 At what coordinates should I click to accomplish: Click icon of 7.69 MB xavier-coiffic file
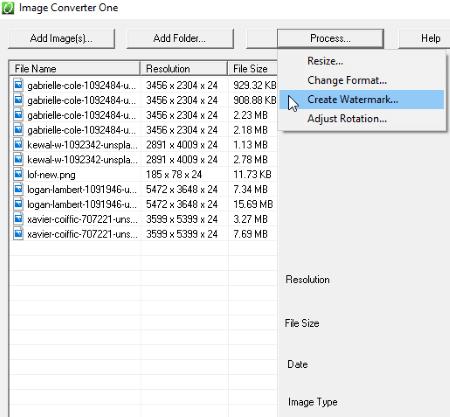point(18,234)
